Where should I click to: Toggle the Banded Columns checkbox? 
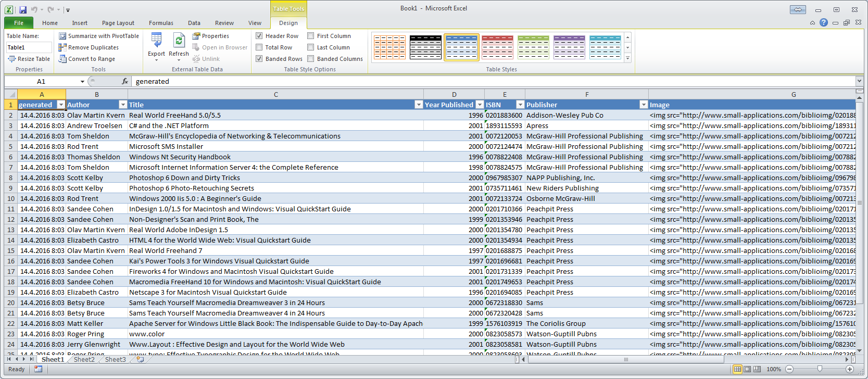[x=310, y=59]
